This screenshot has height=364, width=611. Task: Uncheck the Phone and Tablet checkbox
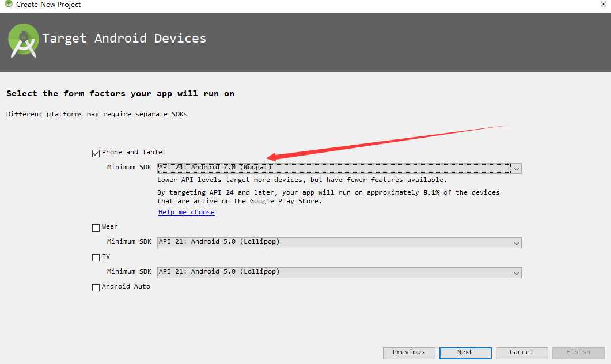[96, 153]
